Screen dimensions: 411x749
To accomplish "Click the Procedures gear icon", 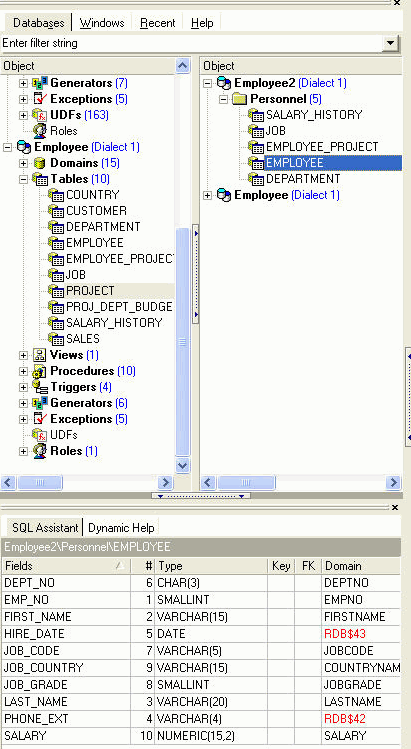I will click(x=40, y=371).
